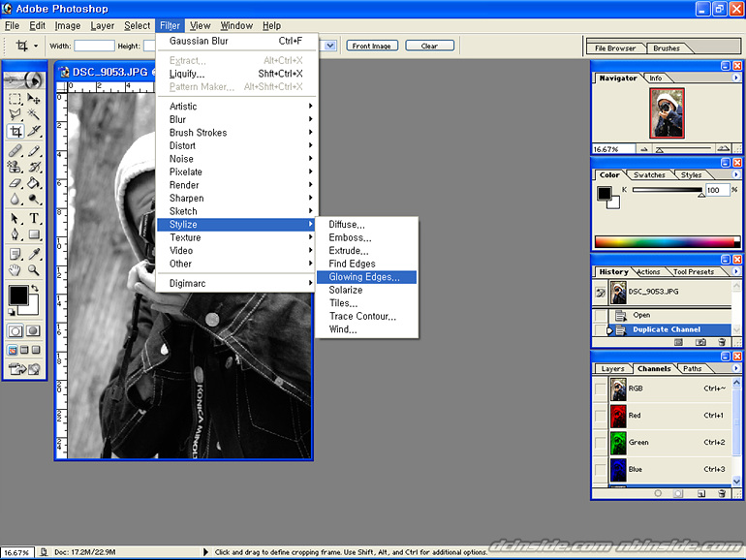Viewport: 746px width, 560px height.
Task: Switch to the Swatches tab
Action: click(x=649, y=175)
